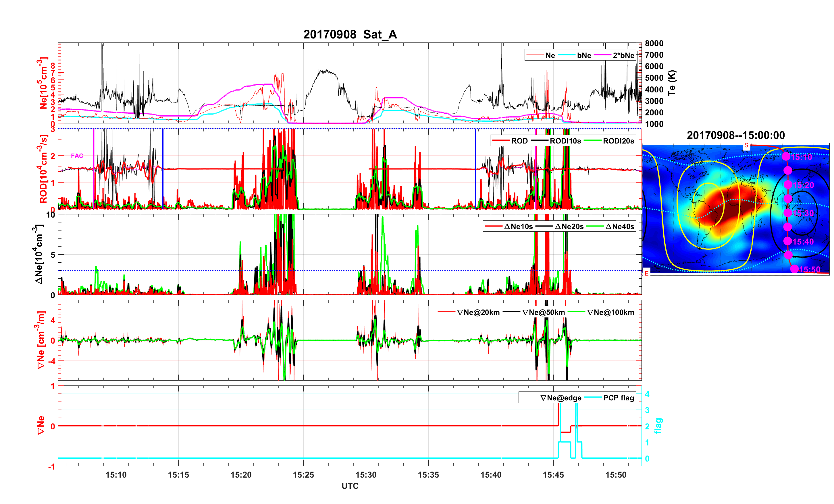Click the plot title 20170908 Sat_A
834x504 pixels.
click(350, 34)
